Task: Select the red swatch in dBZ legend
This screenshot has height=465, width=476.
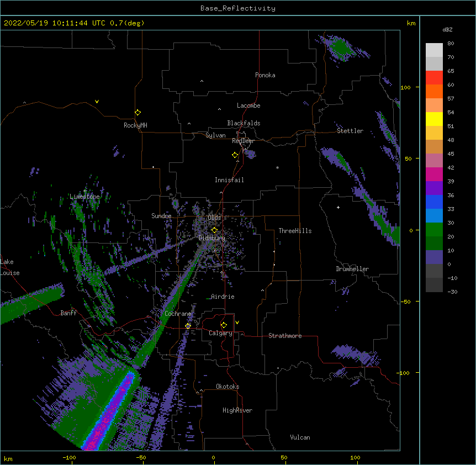Action: coord(434,77)
